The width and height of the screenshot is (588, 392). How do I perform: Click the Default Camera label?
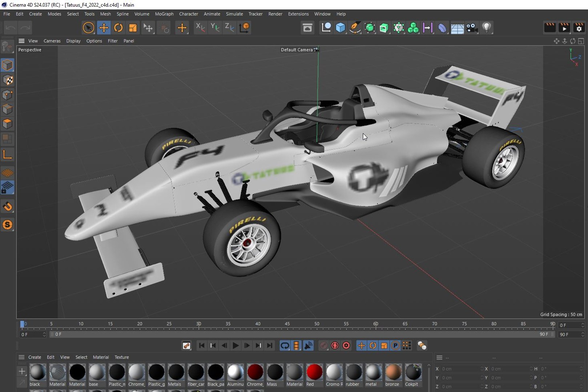point(297,50)
